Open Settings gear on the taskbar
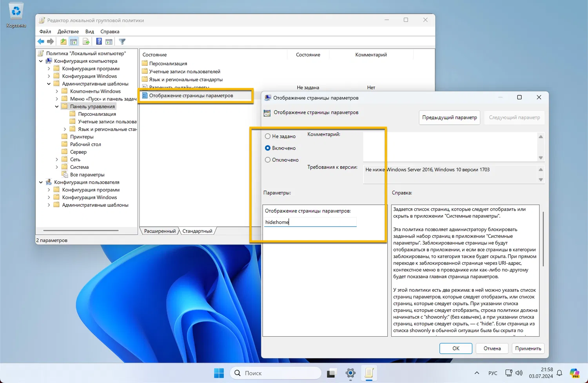588x383 pixels. [x=350, y=373]
